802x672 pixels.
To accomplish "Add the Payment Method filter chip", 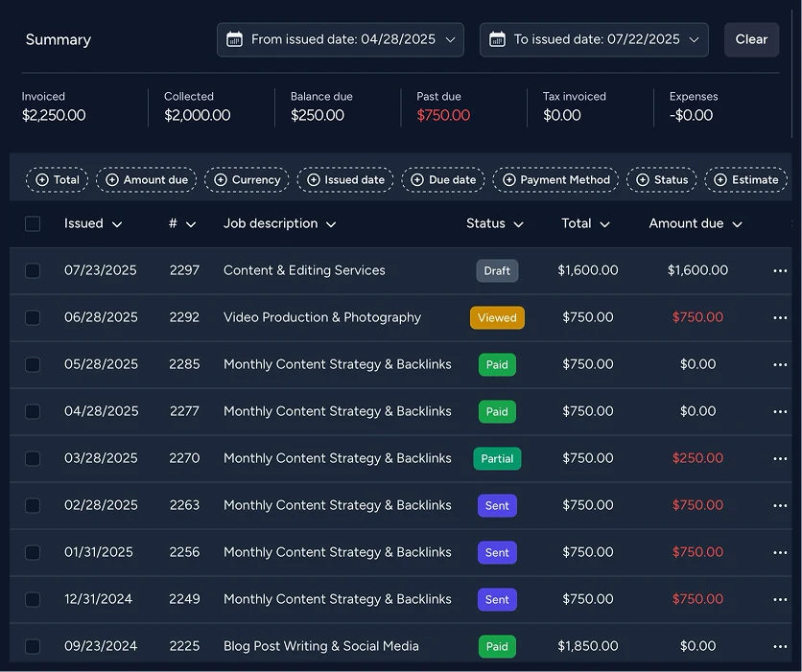I will click(555, 180).
